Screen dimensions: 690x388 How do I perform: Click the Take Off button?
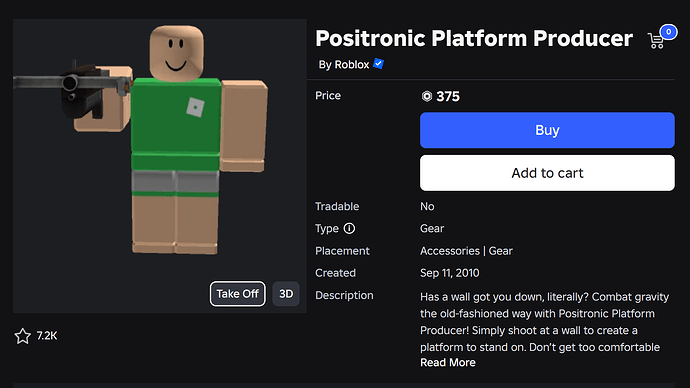click(238, 293)
